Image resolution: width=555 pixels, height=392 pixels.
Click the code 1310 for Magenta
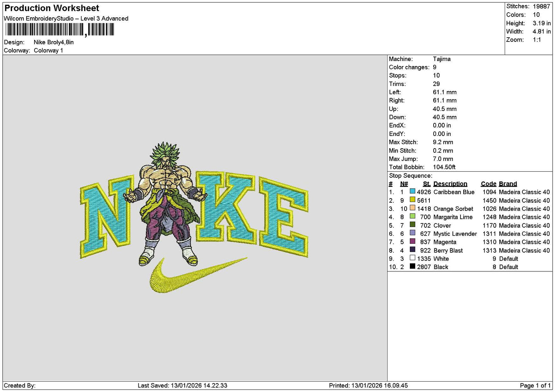489,242
